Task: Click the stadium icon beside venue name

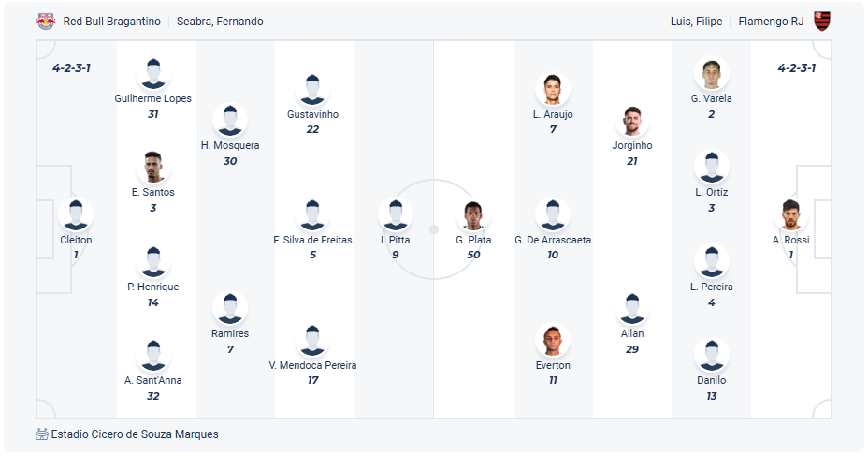Action: click(x=41, y=434)
